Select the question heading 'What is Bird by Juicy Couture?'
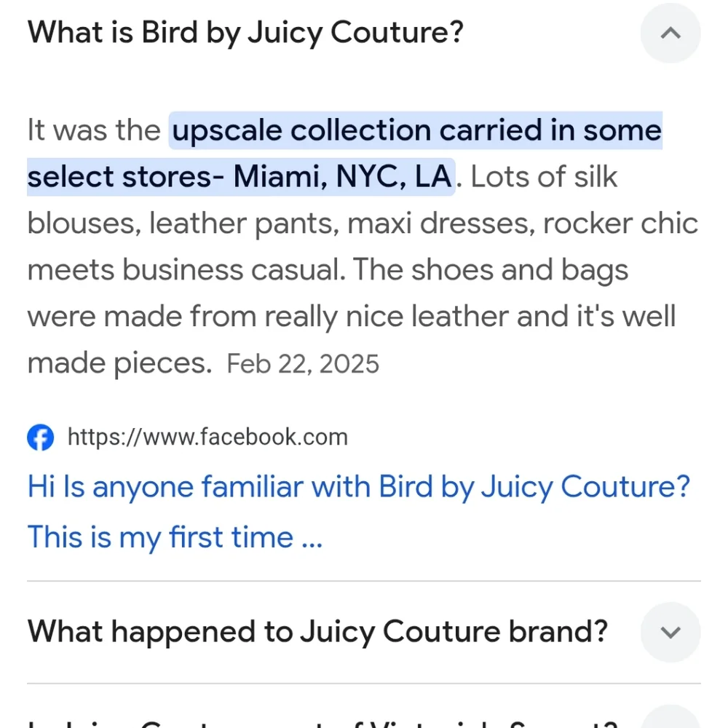The height and width of the screenshot is (728, 728). click(245, 32)
